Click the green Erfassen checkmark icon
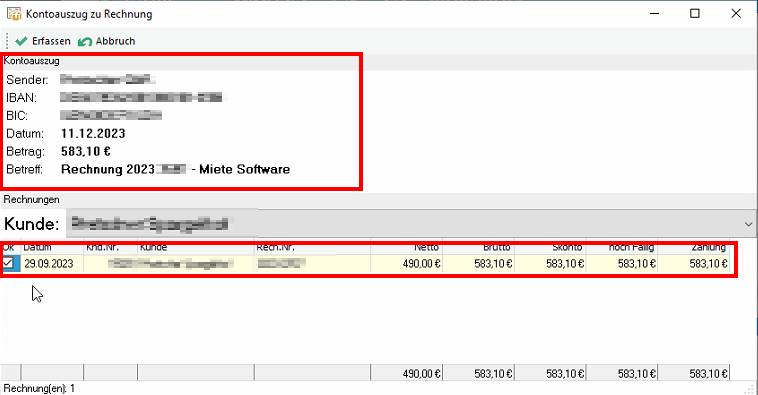758x395 pixels. [x=21, y=41]
